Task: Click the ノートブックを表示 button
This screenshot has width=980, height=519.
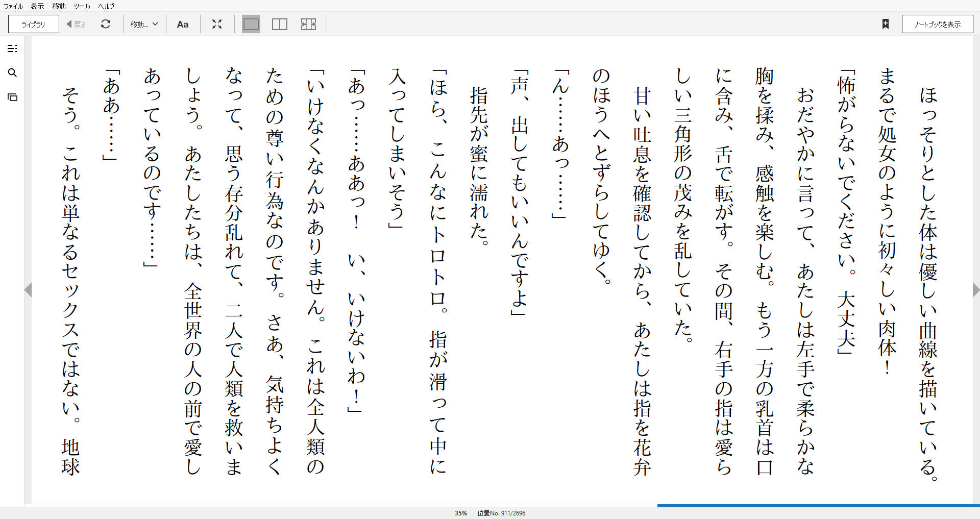Action: pos(937,24)
